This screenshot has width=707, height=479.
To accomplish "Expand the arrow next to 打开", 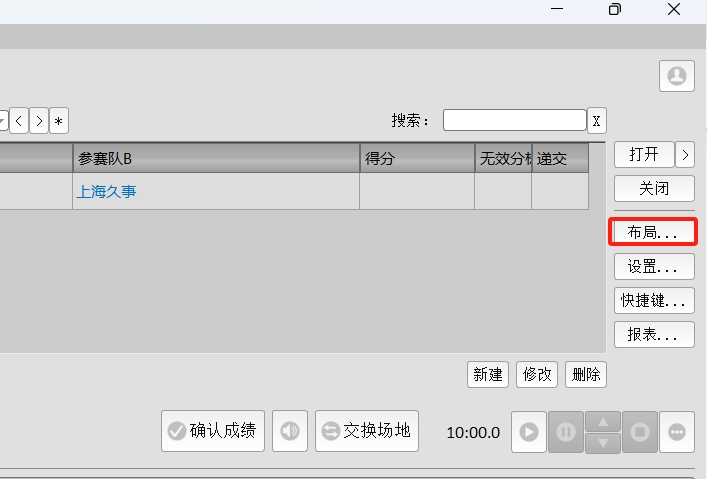I will pyautogui.click(x=685, y=154).
